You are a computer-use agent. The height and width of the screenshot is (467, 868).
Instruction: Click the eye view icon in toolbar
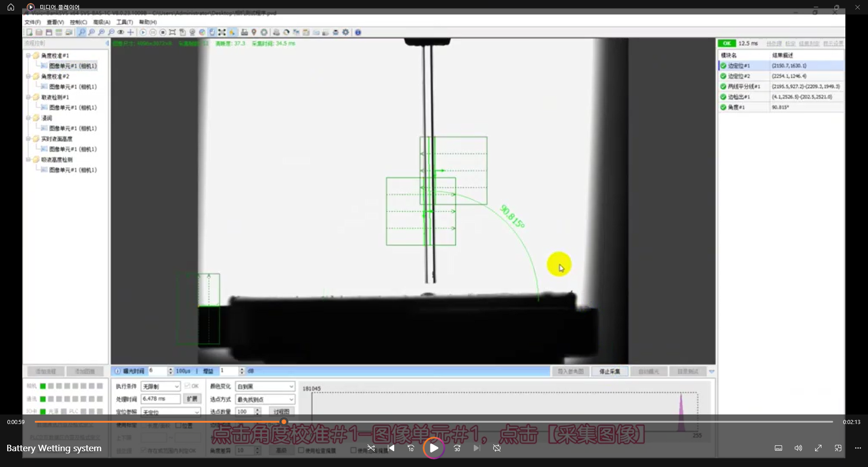point(121,32)
